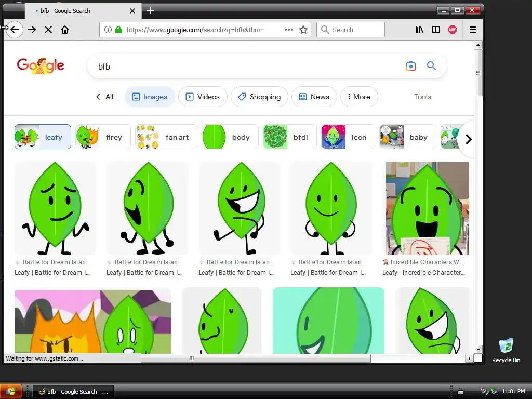Go back with the browser back arrow
This screenshot has height=399, width=532.
coord(14,30)
